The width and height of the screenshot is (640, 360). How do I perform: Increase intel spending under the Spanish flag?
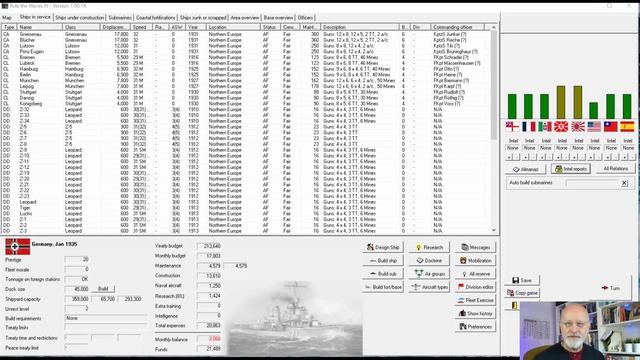tap(624, 157)
